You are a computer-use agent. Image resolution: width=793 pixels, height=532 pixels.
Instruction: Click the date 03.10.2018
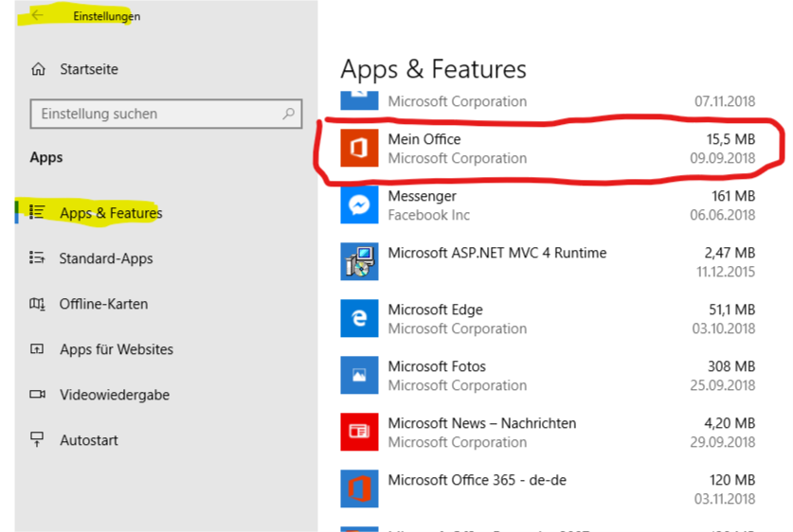pos(724,328)
